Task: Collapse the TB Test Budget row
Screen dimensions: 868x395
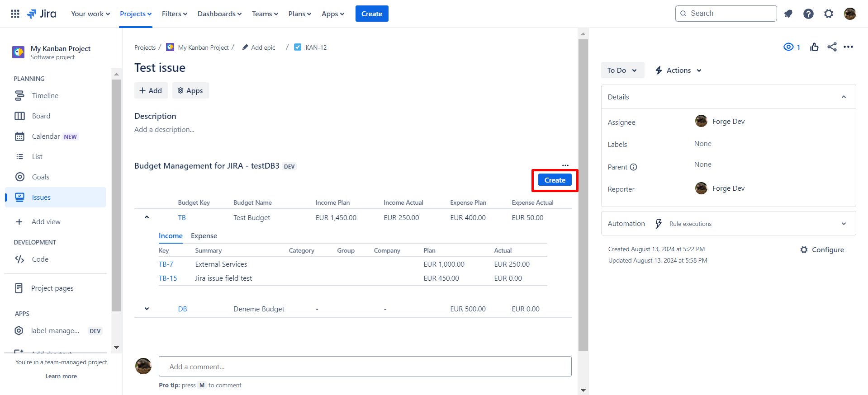Action: [147, 217]
